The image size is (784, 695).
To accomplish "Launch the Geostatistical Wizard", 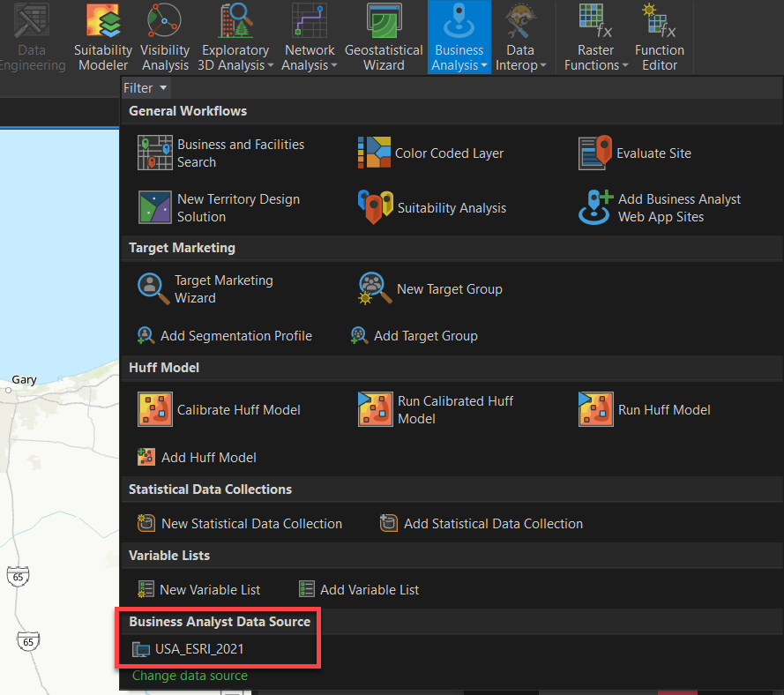I will (384, 37).
